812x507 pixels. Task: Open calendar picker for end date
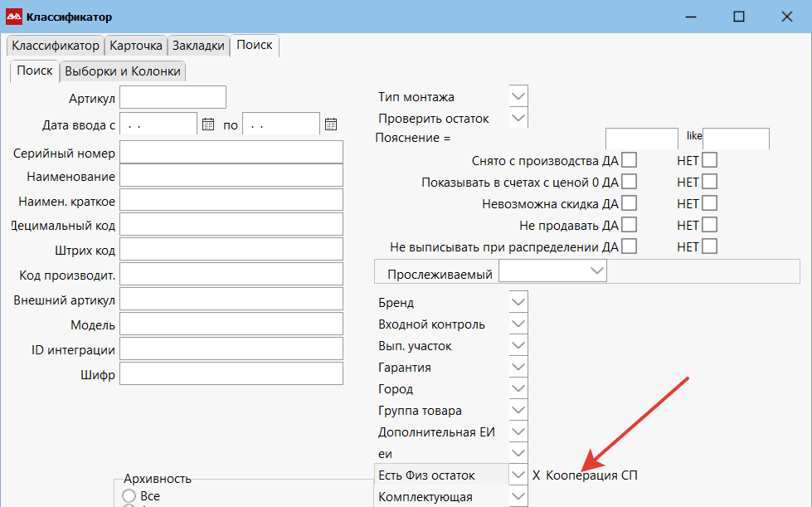[x=331, y=124]
